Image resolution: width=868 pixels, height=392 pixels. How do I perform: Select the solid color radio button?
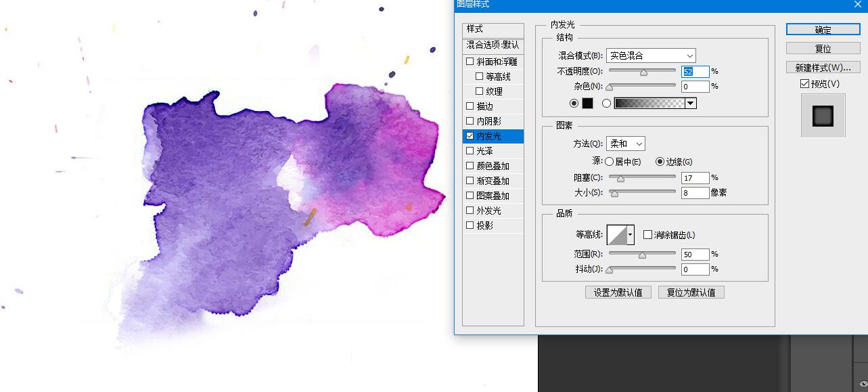[574, 104]
